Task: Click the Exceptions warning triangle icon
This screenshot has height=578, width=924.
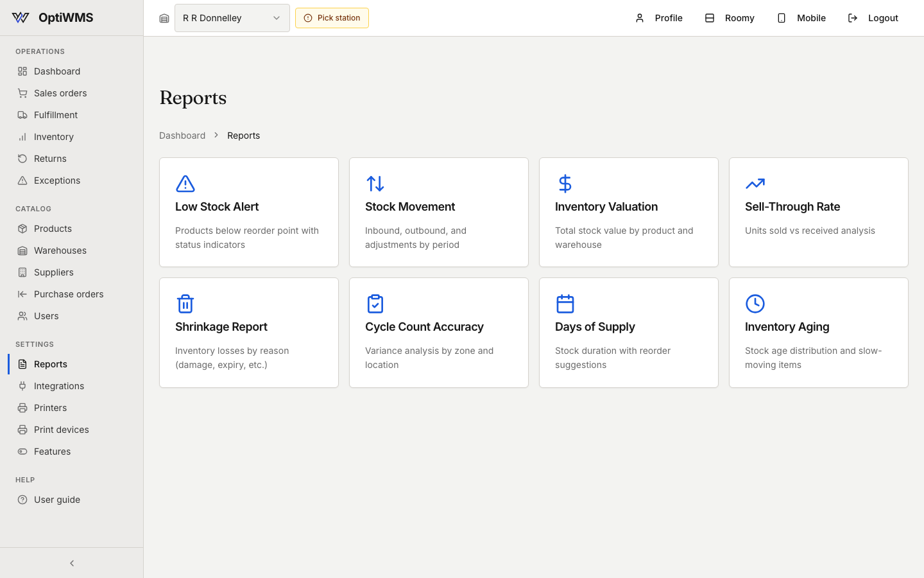Action: (22, 180)
